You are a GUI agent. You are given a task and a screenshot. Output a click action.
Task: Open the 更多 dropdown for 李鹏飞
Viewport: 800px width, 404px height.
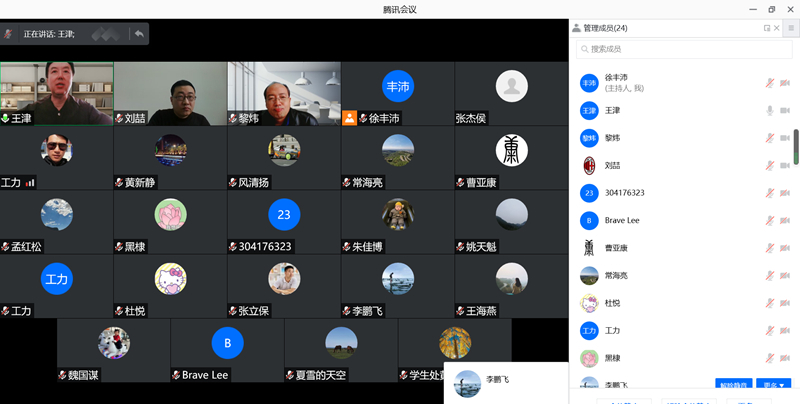tap(773, 385)
